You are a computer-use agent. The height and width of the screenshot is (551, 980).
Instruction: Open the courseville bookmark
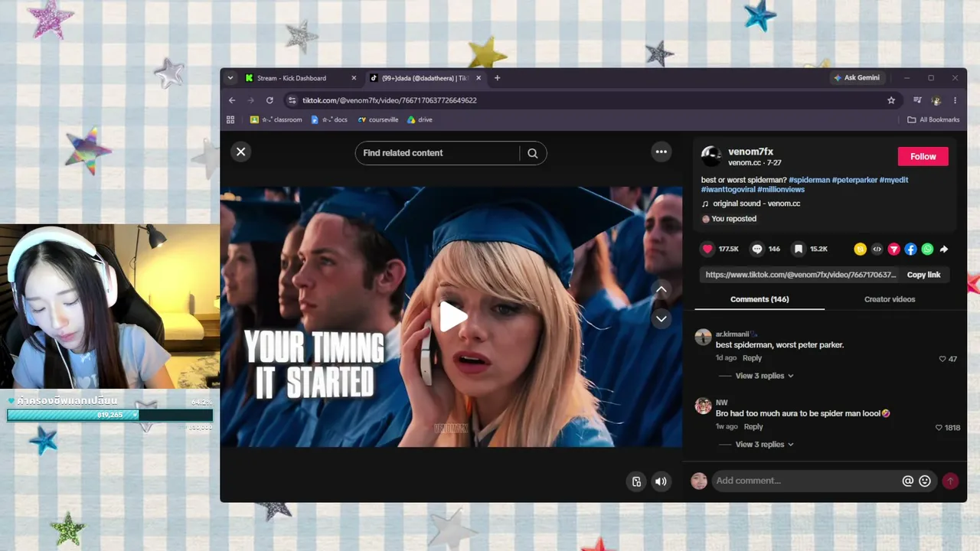click(x=378, y=120)
